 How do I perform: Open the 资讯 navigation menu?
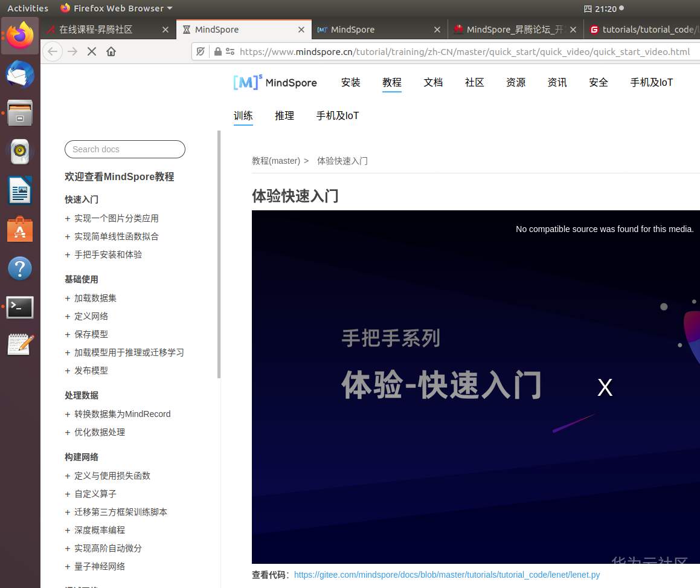point(557,82)
